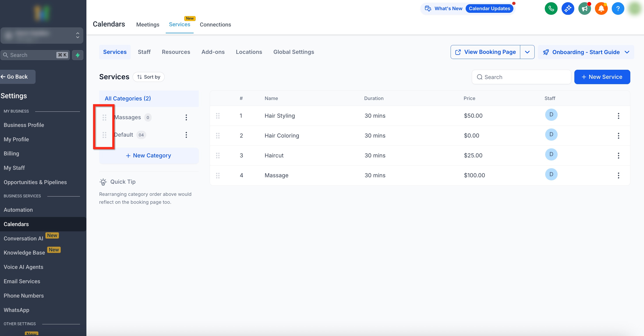Add a New Category
Screen dimensions: 644x336
tap(149, 155)
